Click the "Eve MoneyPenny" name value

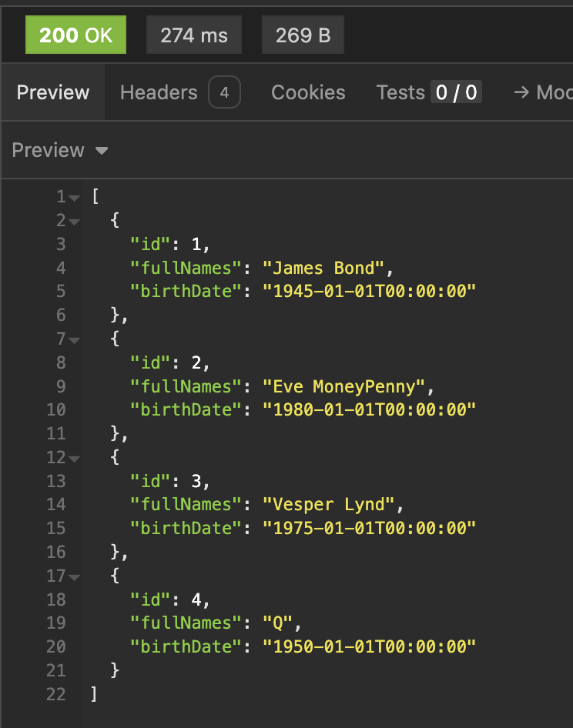click(343, 386)
